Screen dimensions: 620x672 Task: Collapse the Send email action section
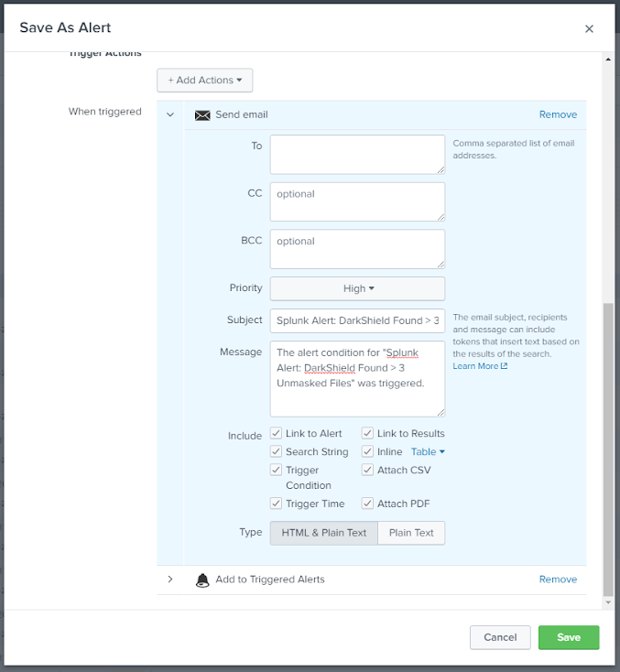coord(170,114)
